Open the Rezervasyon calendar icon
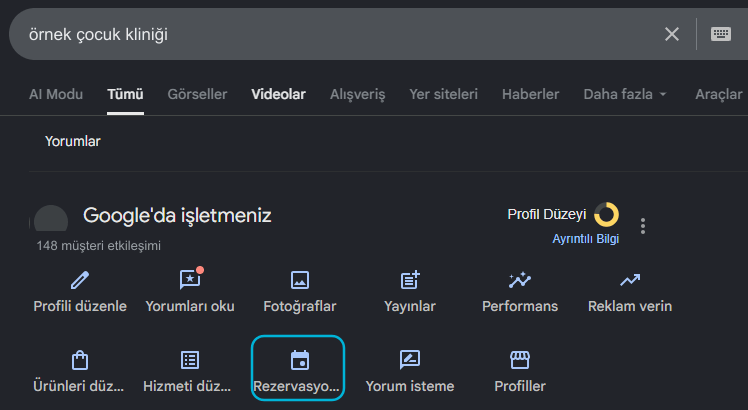 point(300,360)
